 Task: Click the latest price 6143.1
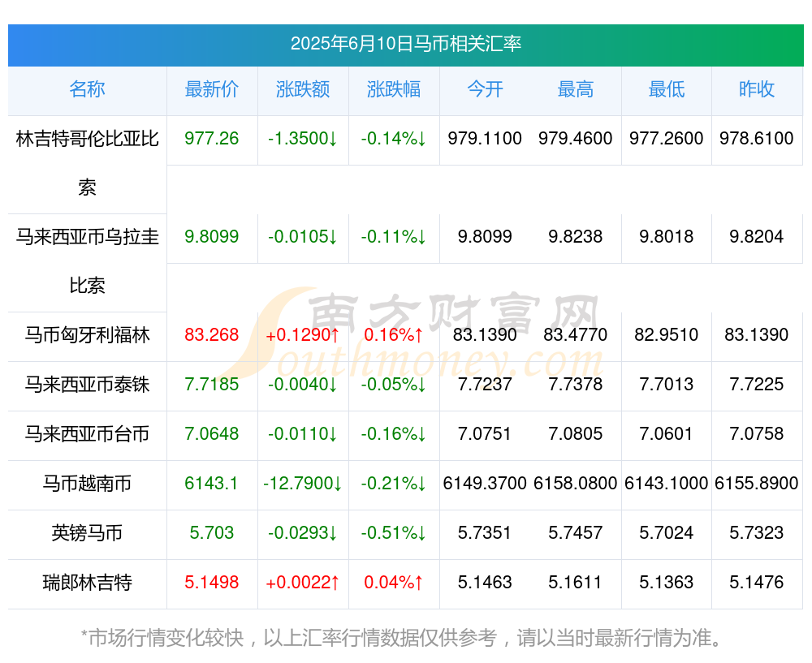click(x=212, y=484)
